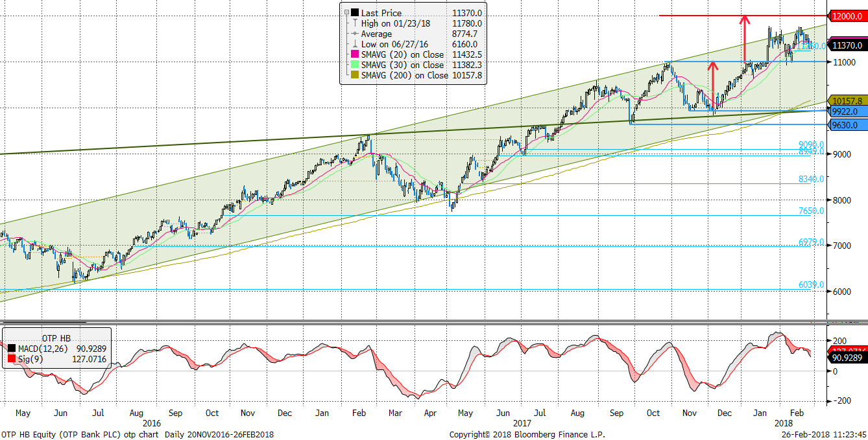Select the blue 9922.0 level tag
This screenshot has height=440, width=868.
pos(848,111)
